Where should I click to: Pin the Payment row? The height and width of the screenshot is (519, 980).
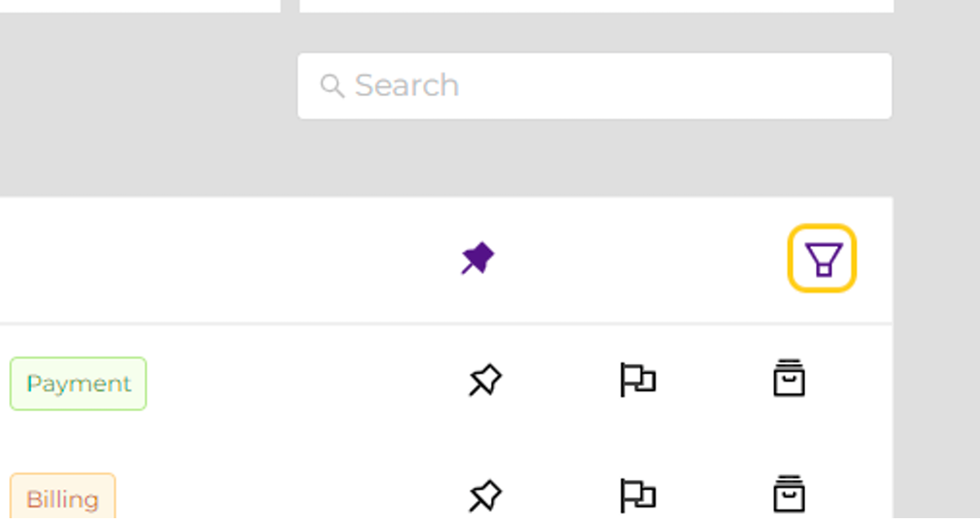pos(485,380)
